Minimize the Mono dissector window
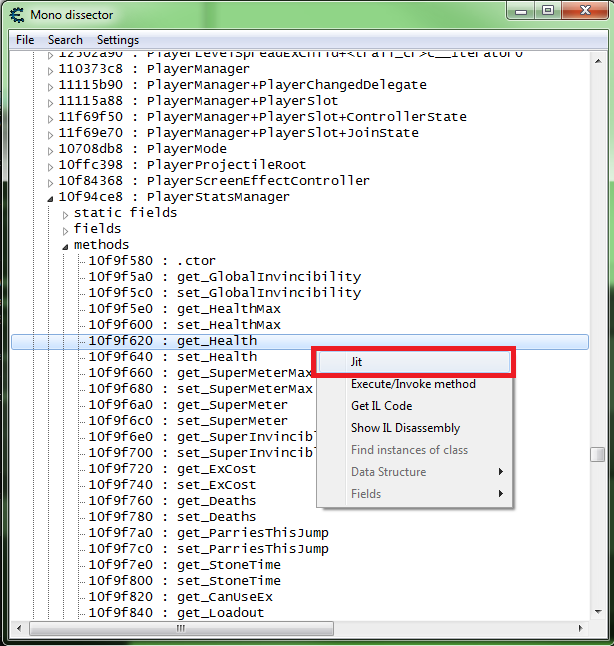 coord(521,11)
